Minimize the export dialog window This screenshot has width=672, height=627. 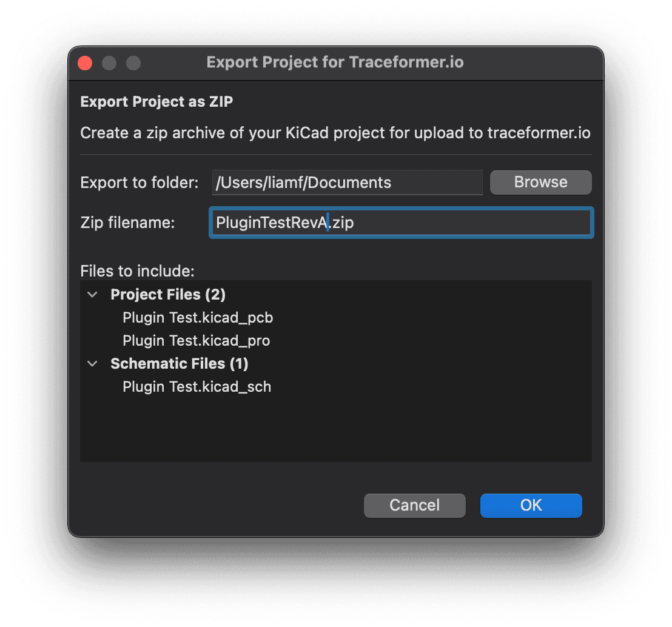109,62
